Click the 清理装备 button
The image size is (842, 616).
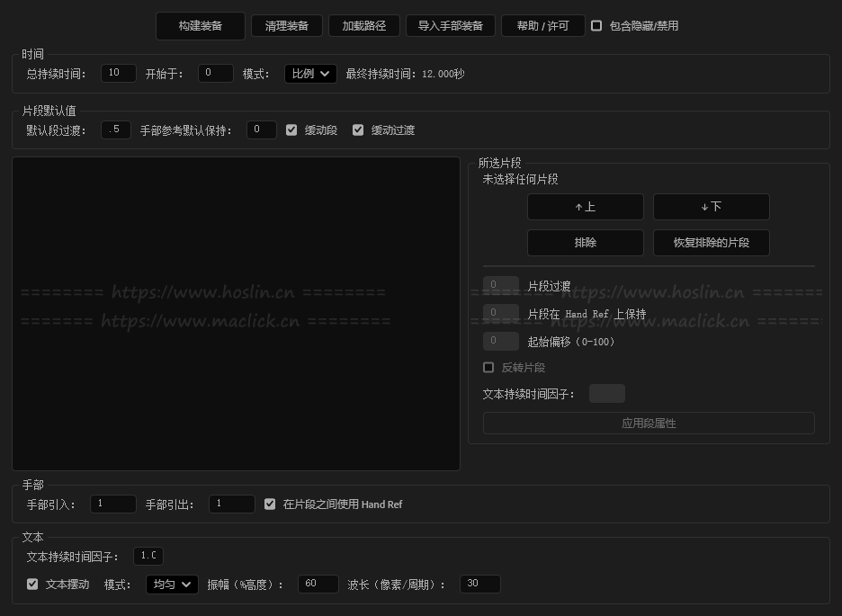tap(287, 26)
